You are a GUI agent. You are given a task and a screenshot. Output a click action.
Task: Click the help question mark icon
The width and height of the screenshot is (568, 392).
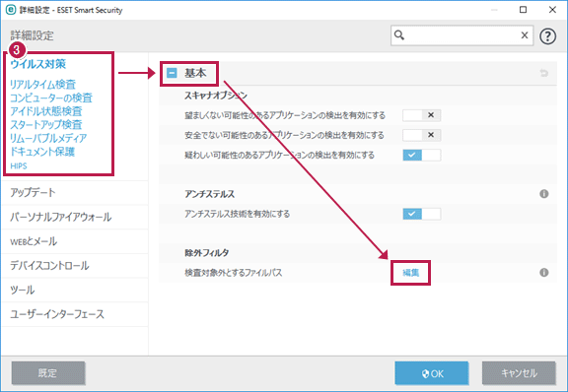(x=547, y=35)
